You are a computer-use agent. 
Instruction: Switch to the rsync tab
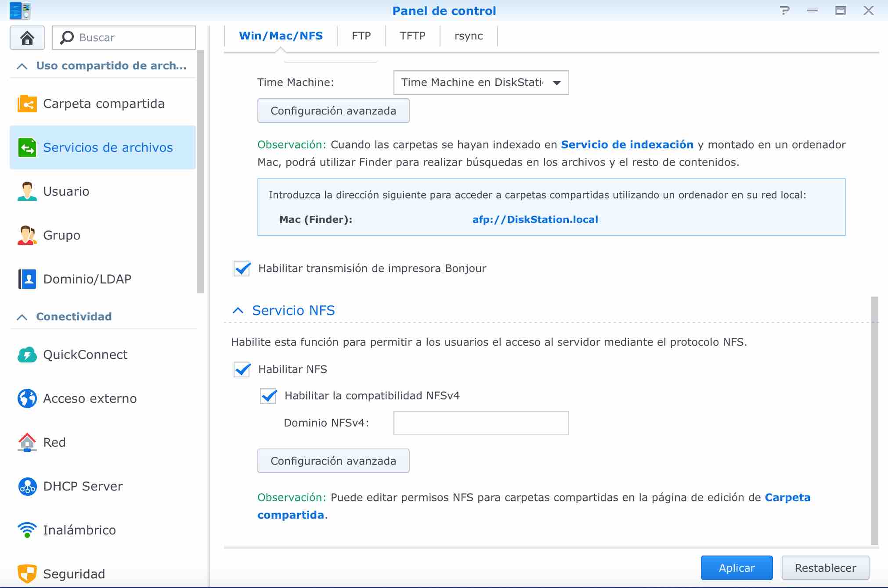coord(469,36)
